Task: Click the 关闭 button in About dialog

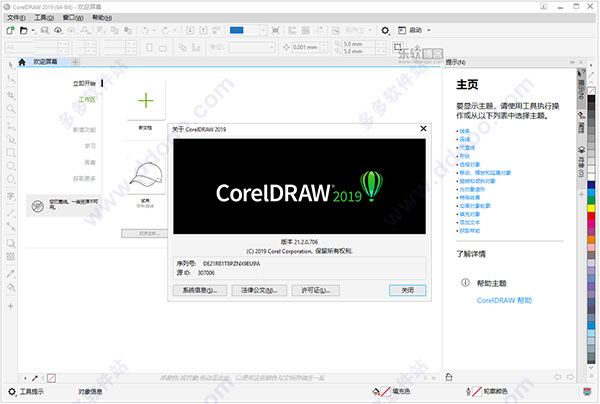Action: 407,290
